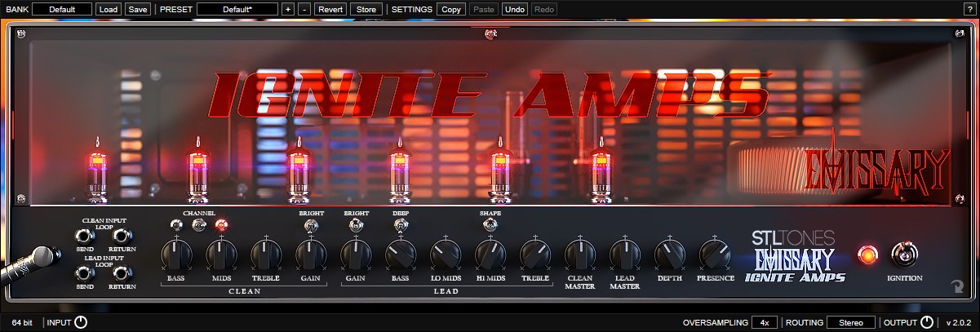
Task: Open the Preset name dropdown
Action: pyautogui.click(x=237, y=9)
